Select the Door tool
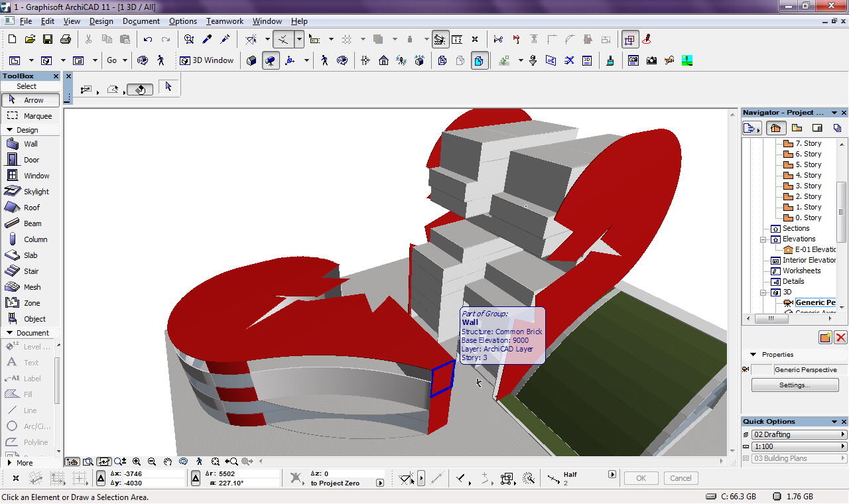Viewport: 849px width, 504px height. pos(31,160)
